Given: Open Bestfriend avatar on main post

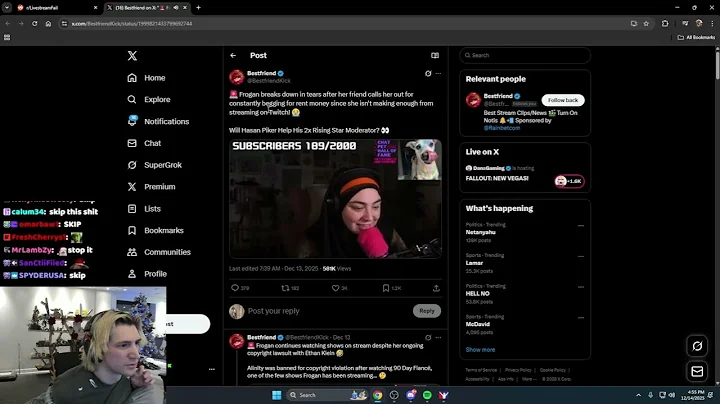Looking at the screenshot, I should pos(236,77).
